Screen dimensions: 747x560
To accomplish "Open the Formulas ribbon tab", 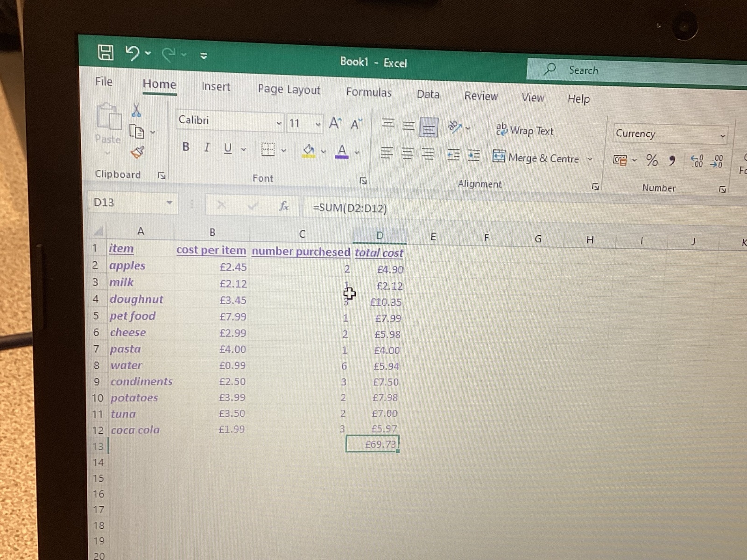I will [x=368, y=92].
